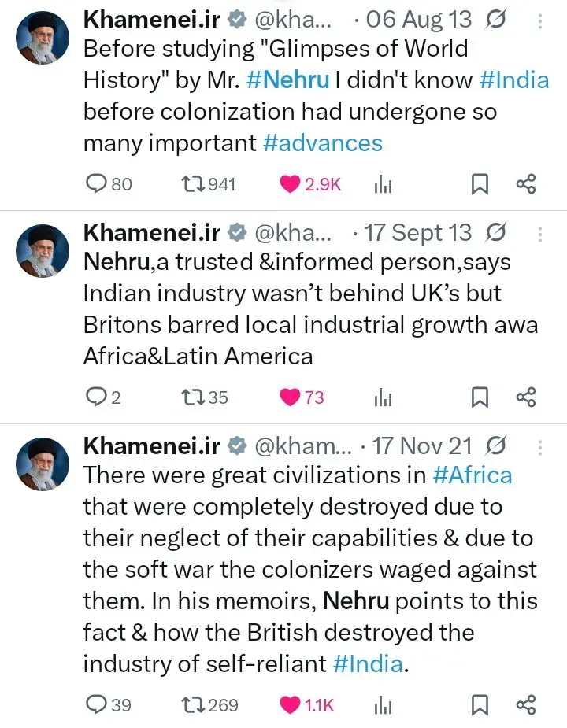Image resolution: width=567 pixels, height=728 pixels.
Task: Click the verified badge next to Khamenei.ir
Action: click(236, 19)
